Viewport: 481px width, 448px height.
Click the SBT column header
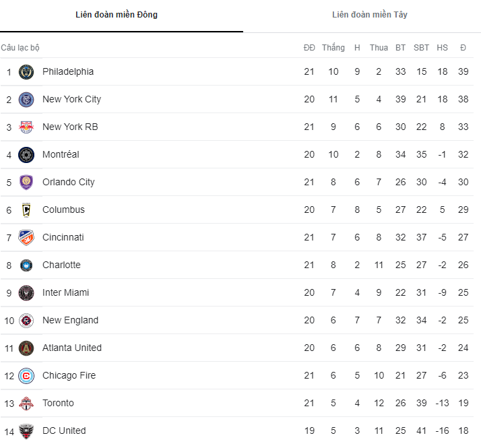click(x=421, y=48)
